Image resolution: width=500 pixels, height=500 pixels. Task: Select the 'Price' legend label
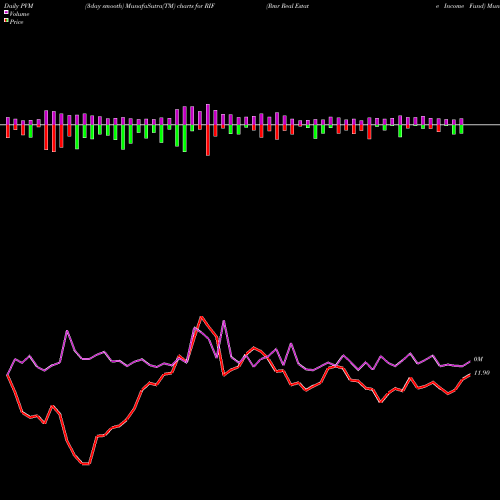click(x=16, y=22)
